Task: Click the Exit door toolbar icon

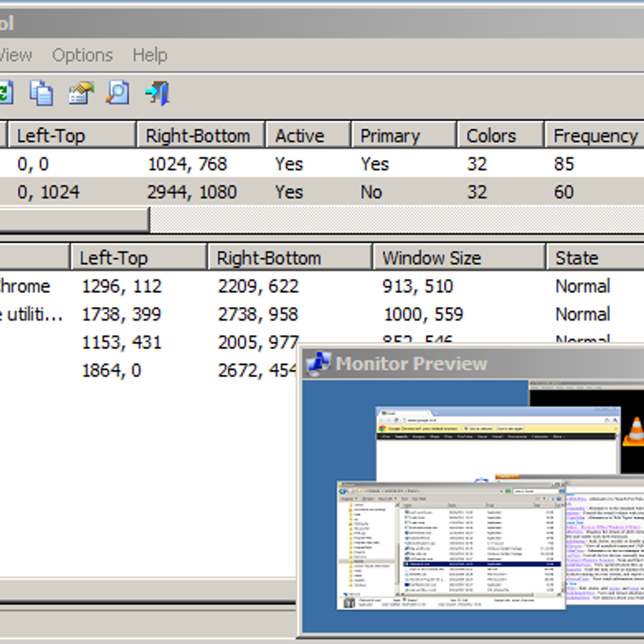Action: (x=157, y=93)
